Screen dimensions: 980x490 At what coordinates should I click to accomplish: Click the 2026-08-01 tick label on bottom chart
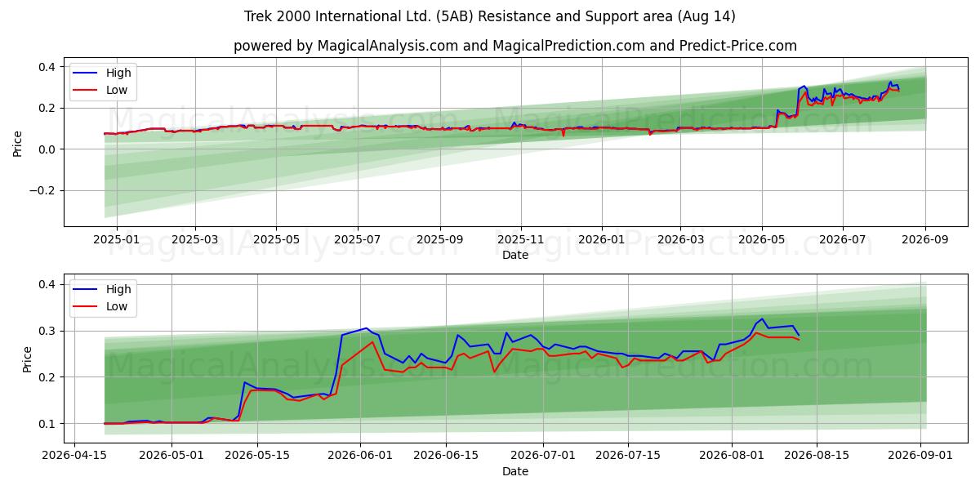point(733,456)
